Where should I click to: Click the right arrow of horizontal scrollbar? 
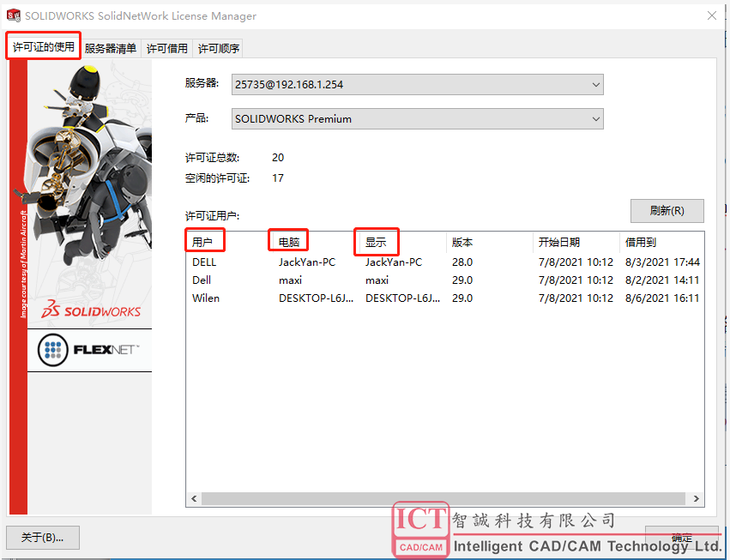point(696,498)
